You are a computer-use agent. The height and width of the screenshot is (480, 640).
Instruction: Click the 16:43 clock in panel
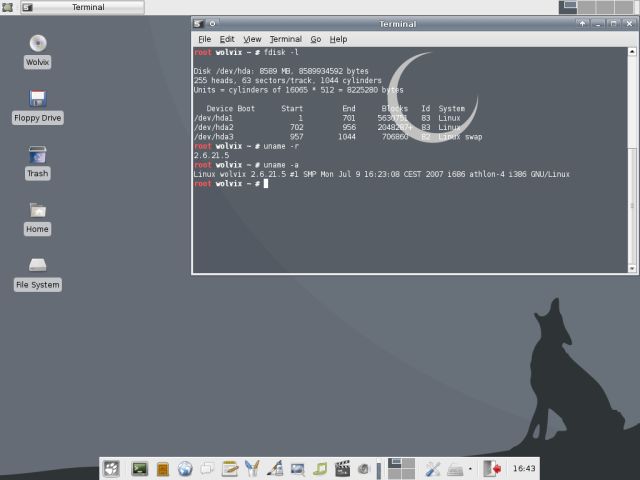[524, 469]
